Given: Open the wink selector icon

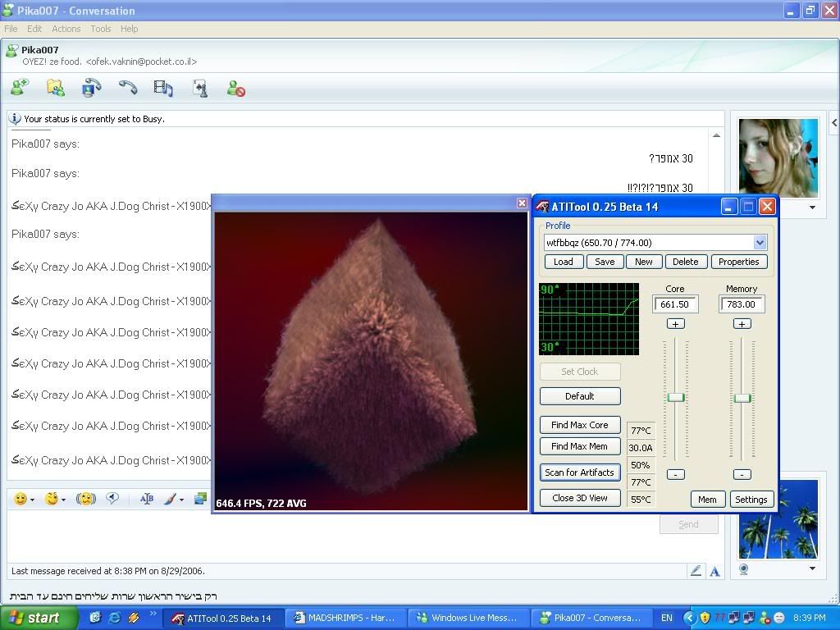Looking at the screenshot, I should click(52, 499).
